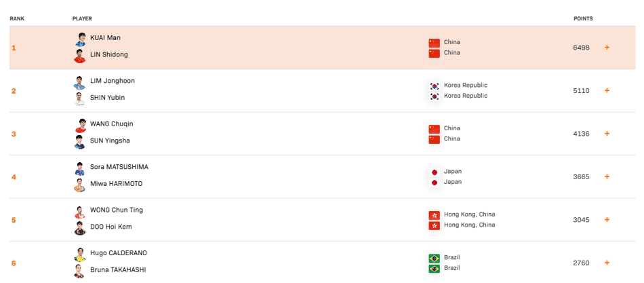Click LIN Shidong's avatar photo
Image resolution: width=644 pixels, height=283 pixels.
(x=80, y=56)
